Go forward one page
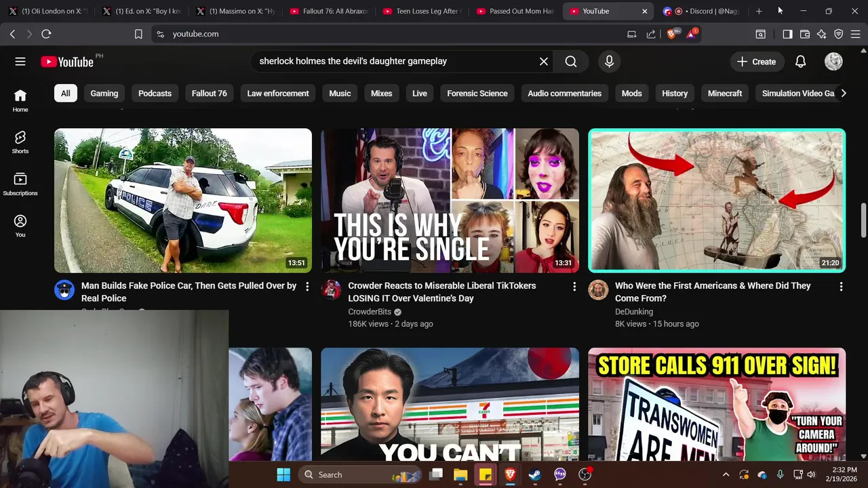868x488 pixels. click(29, 34)
